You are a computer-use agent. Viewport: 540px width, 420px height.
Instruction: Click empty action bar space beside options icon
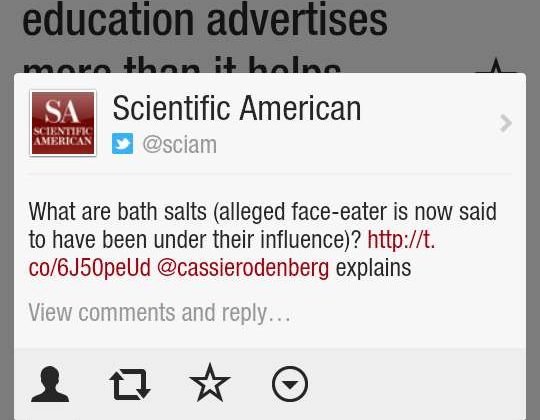coord(417,384)
